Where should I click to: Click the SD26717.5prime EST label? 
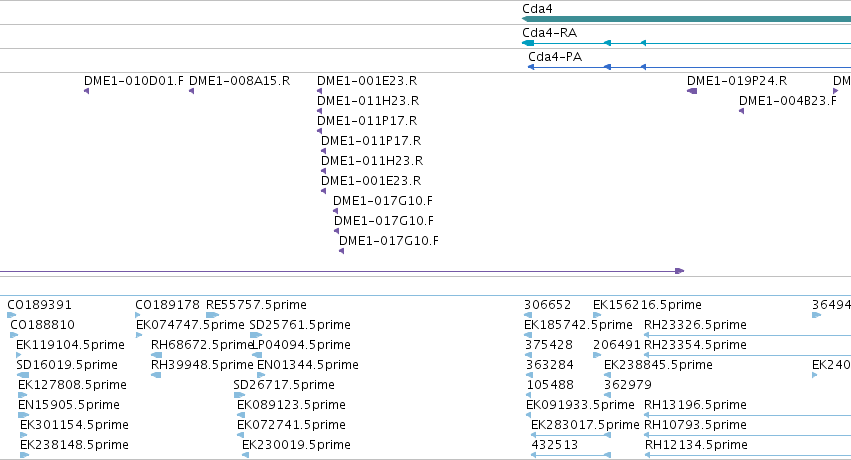coord(284,385)
